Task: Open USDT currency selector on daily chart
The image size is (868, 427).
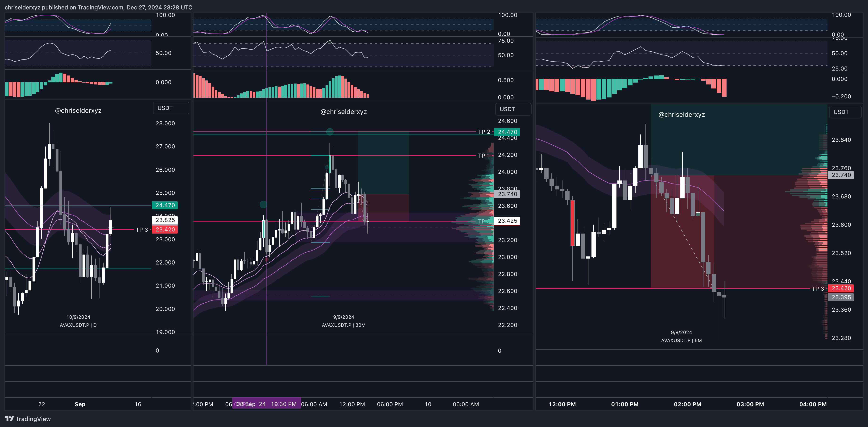Action: (171, 108)
